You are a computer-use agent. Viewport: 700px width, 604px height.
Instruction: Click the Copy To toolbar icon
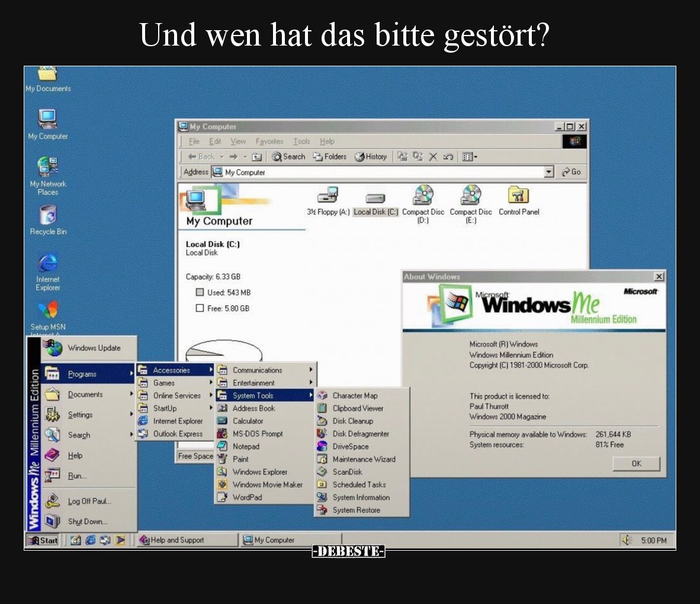[x=418, y=157]
